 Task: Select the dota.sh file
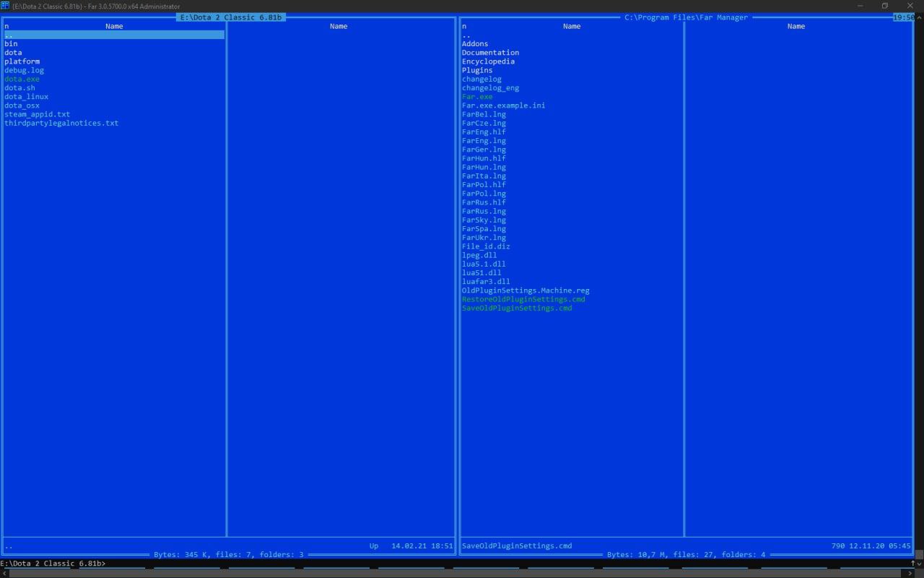click(19, 87)
